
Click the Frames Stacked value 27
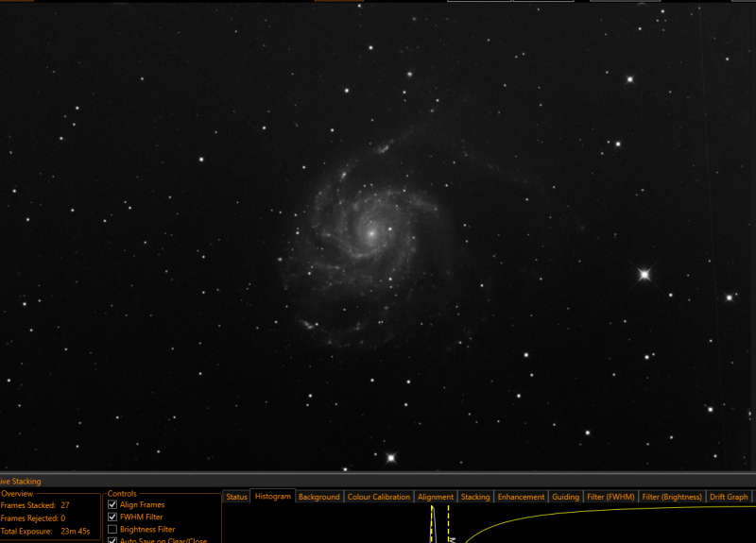click(x=65, y=505)
